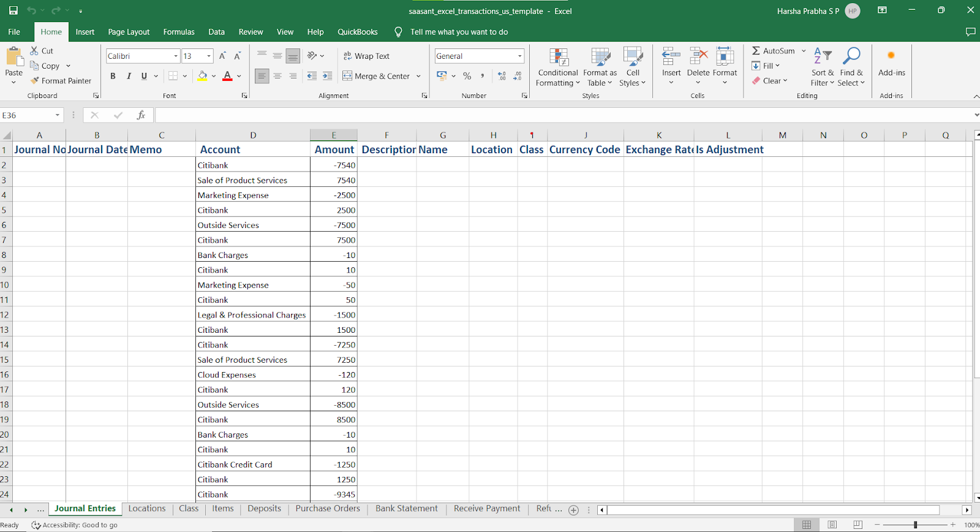Expand Merge & Center dropdown arrow

point(418,76)
